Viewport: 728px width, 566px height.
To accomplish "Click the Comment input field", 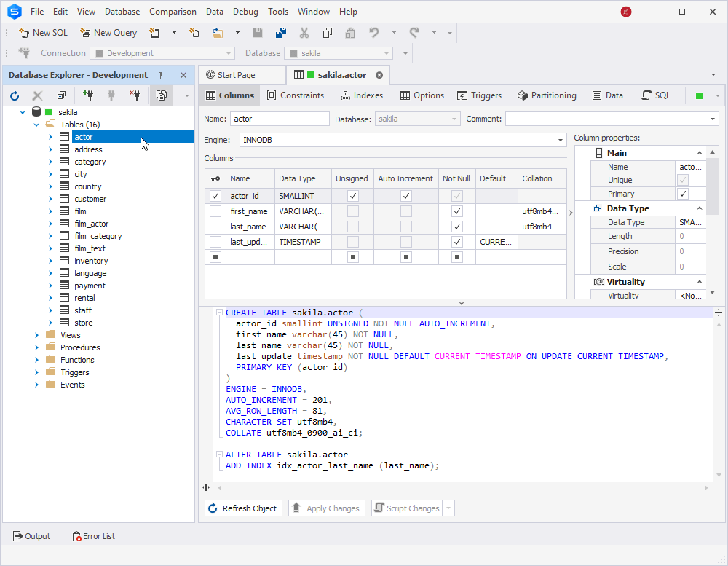I will 612,119.
